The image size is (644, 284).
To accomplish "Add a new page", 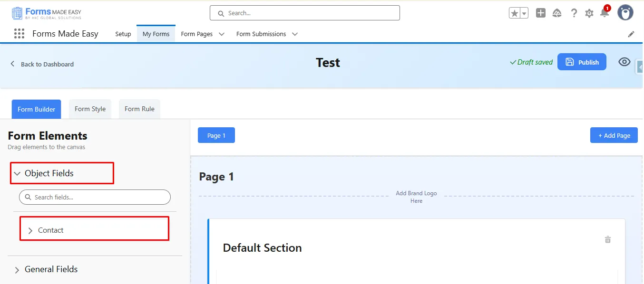I will (614, 135).
